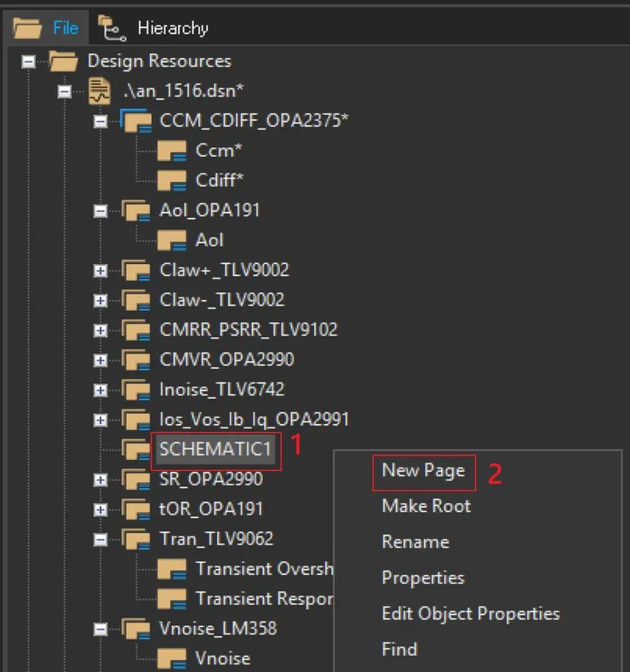Click the Aol_OPA191 schematic folder icon
The width and height of the screenshot is (630, 672).
click(x=136, y=211)
